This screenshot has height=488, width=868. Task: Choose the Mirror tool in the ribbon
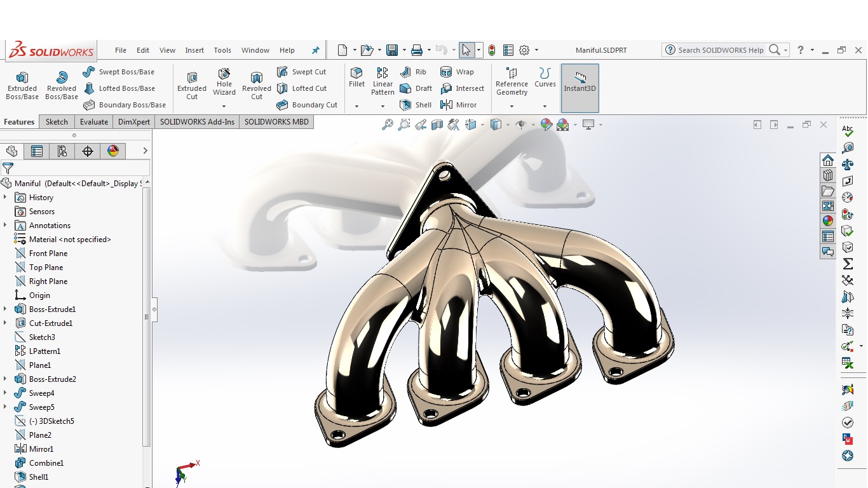click(x=459, y=105)
